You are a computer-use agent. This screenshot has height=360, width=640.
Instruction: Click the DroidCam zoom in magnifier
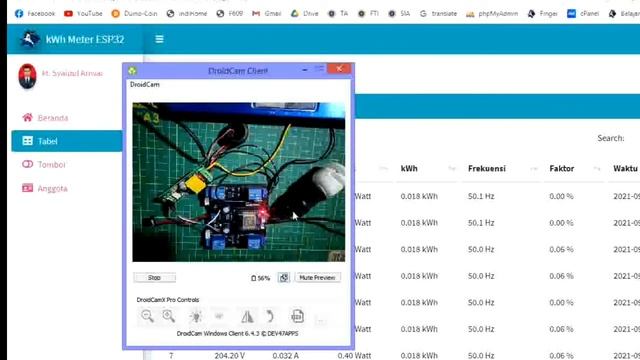(169, 316)
